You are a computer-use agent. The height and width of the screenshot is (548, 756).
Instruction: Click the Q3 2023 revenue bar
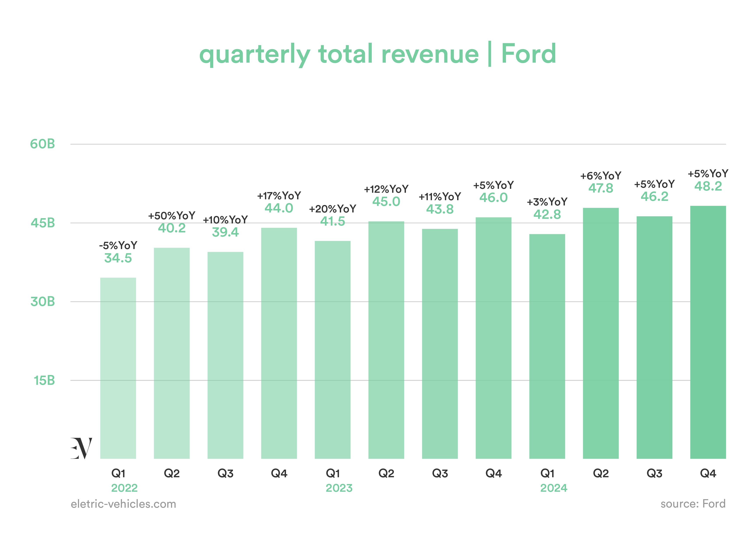click(440, 344)
